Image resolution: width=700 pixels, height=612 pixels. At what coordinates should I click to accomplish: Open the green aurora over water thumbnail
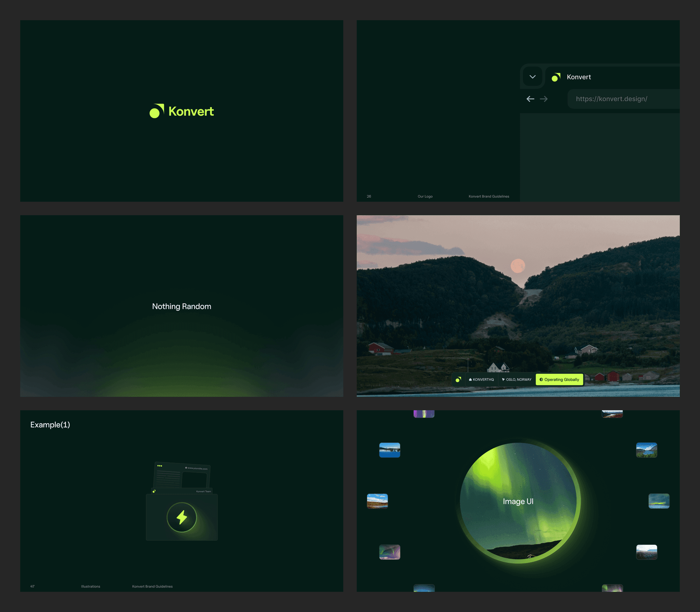coord(659,501)
